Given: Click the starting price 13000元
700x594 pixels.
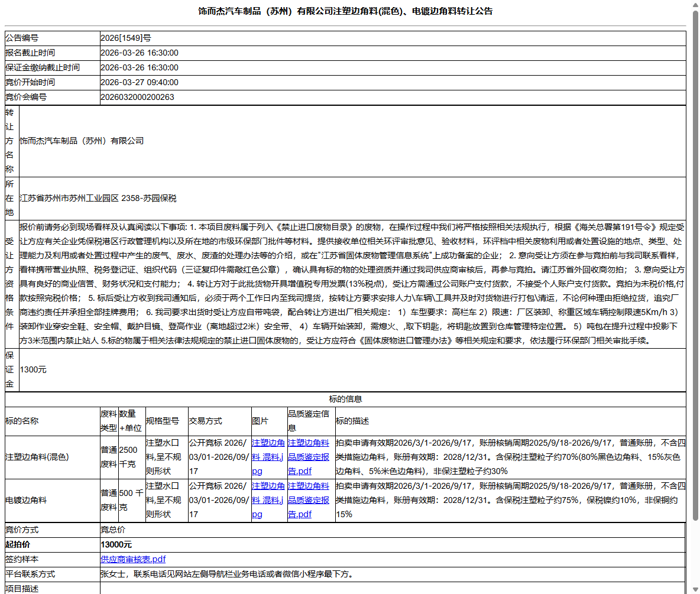Looking at the screenshot, I should pyautogui.click(x=116, y=544).
